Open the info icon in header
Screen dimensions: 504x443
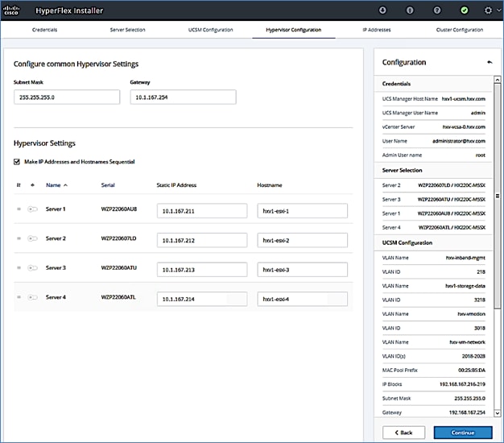click(x=410, y=10)
